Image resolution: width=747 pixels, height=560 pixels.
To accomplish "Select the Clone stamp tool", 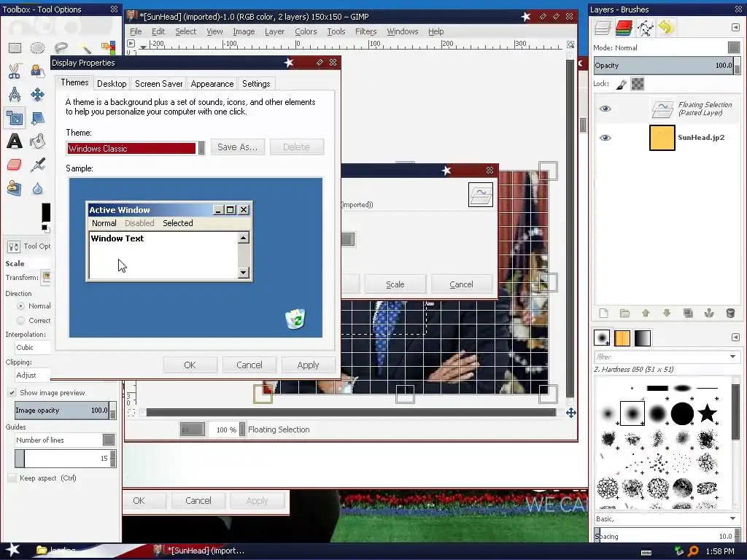I will (x=15, y=188).
